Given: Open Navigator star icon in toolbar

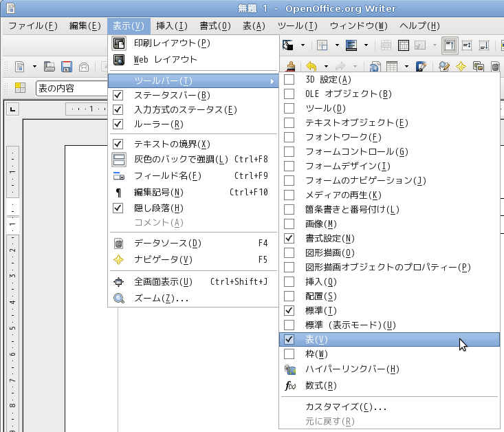Looking at the screenshot, I should 461,67.
